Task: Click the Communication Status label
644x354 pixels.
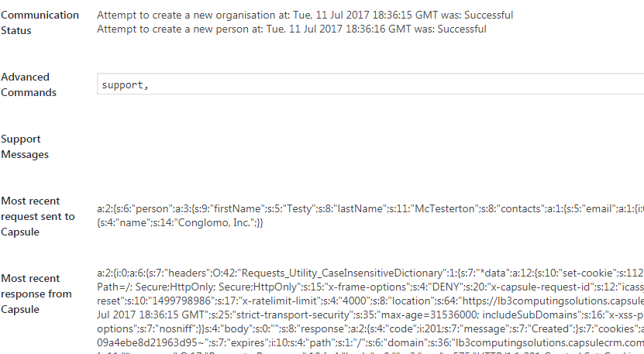Action: coord(40,22)
